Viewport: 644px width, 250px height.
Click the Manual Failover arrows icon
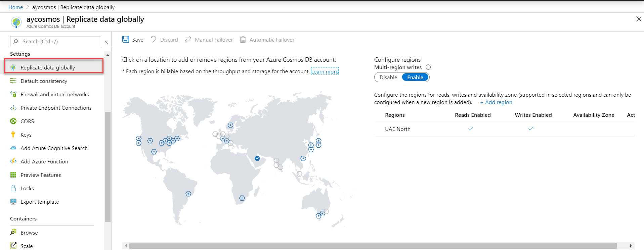pyautogui.click(x=188, y=39)
